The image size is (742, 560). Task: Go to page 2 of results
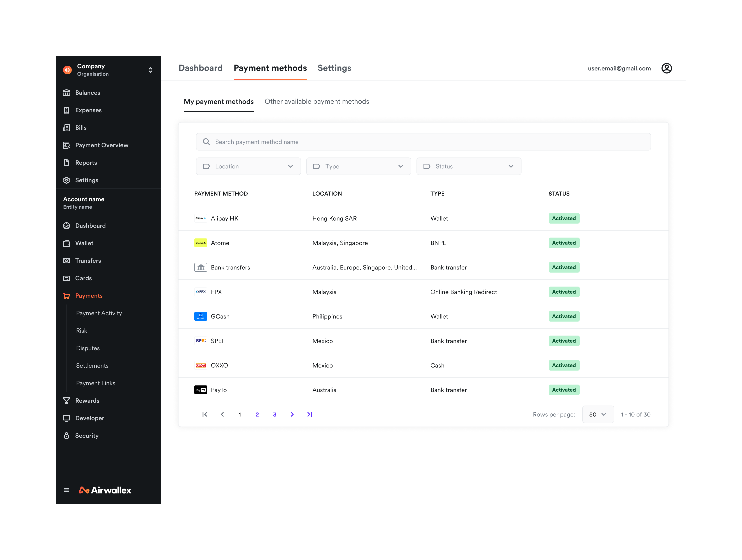(x=257, y=414)
